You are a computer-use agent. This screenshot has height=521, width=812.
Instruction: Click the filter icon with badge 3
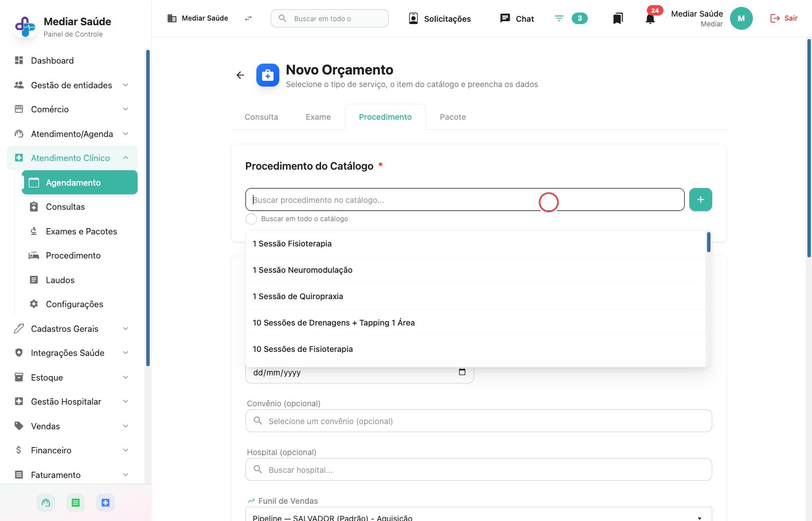[559, 18]
